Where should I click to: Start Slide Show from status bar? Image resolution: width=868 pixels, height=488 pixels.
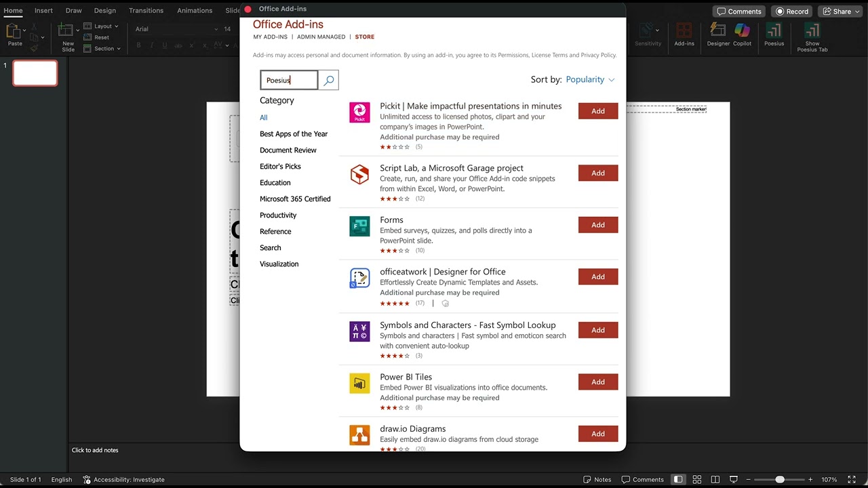[x=732, y=479]
